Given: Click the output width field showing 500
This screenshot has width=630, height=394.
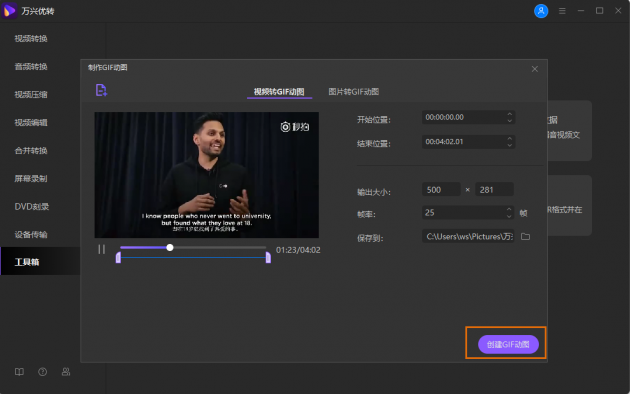Looking at the screenshot, I should pos(441,190).
